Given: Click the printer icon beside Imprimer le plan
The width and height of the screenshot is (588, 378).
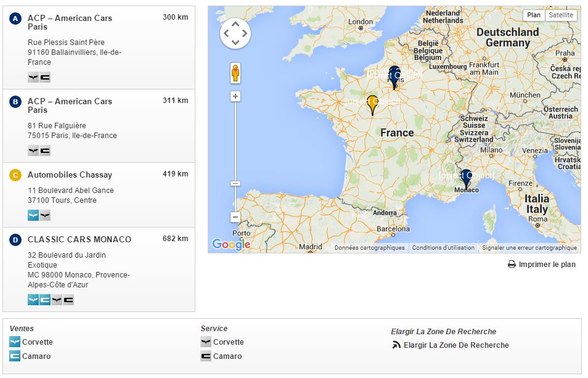Looking at the screenshot, I should pos(512,265).
